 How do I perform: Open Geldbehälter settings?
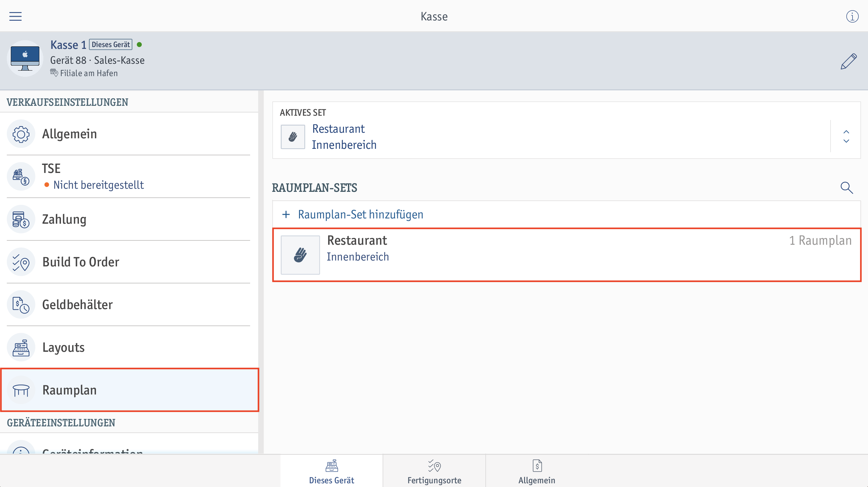coord(129,305)
